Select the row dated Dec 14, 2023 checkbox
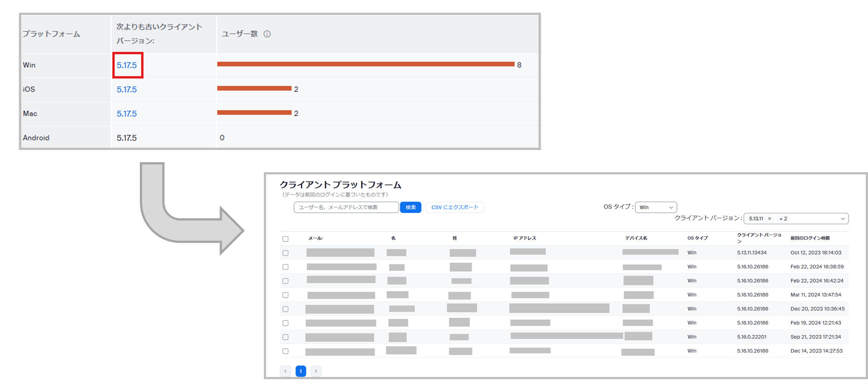Viewport: 868px width, 381px height. tap(286, 351)
